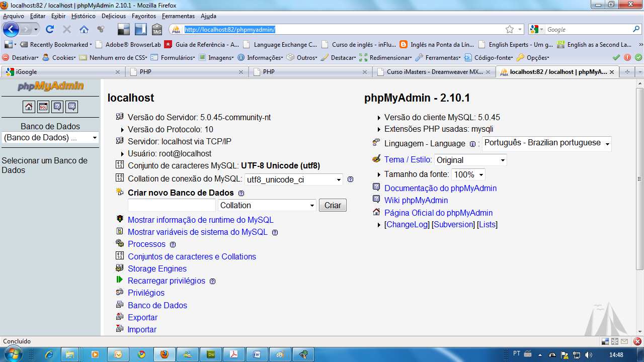
Task: Open the Importar link
Action: (142, 329)
